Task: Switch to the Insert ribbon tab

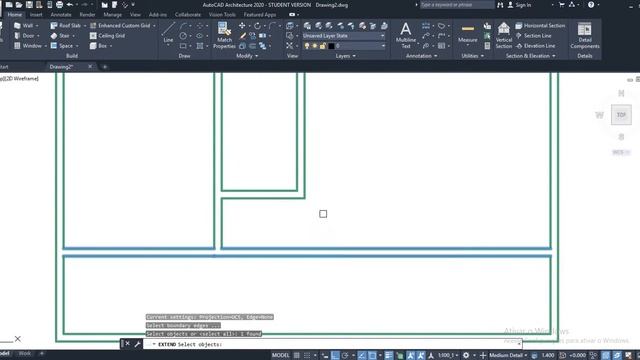Action: 36,15
